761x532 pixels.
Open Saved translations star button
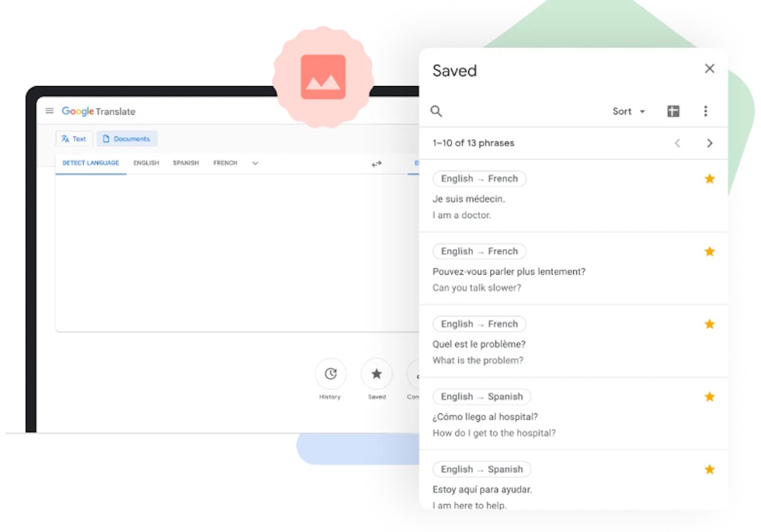coord(377,374)
